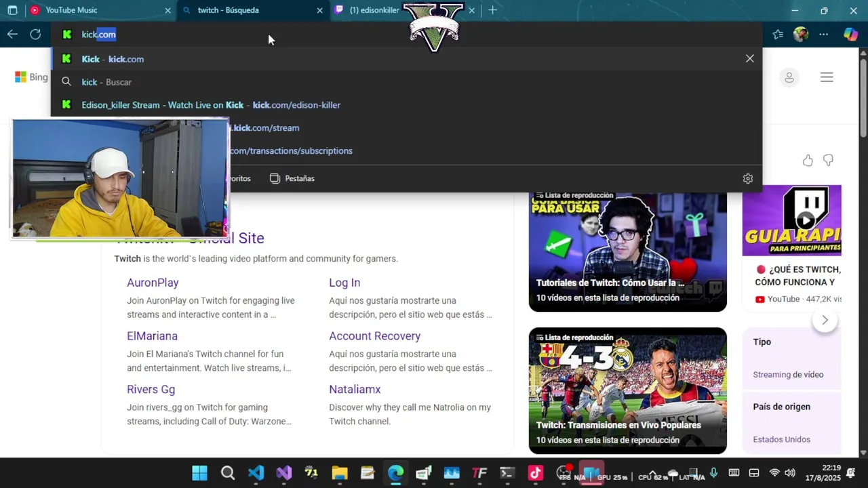Open the browser profile avatar

coord(801,35)
